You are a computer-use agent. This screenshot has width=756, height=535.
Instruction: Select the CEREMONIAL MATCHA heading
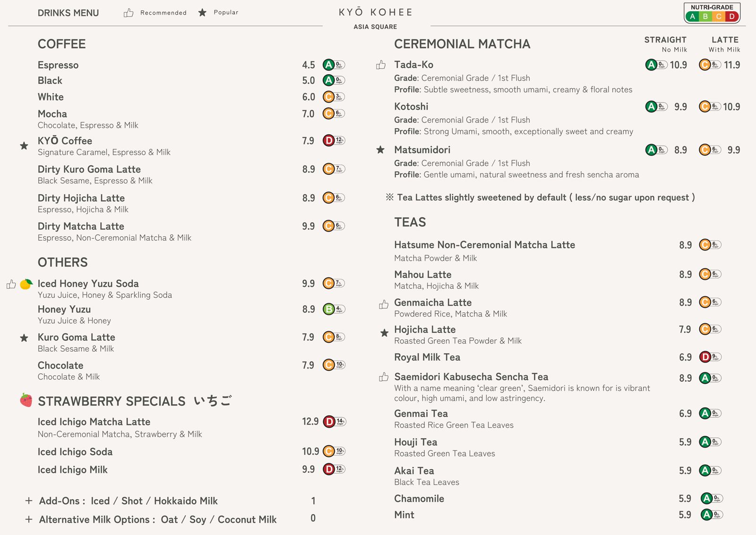[462, 44]
